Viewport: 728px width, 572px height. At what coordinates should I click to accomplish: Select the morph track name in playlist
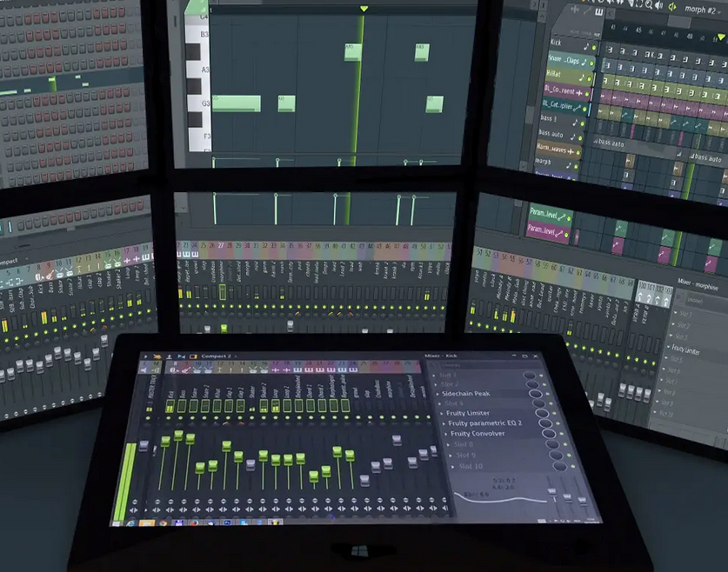(x=543, y=162)
